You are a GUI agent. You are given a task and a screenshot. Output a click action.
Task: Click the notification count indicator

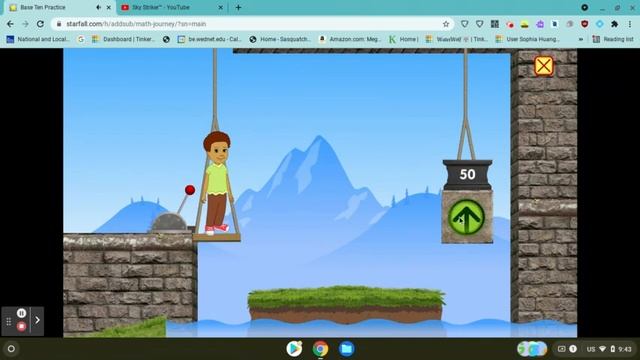tap(573, 349)
